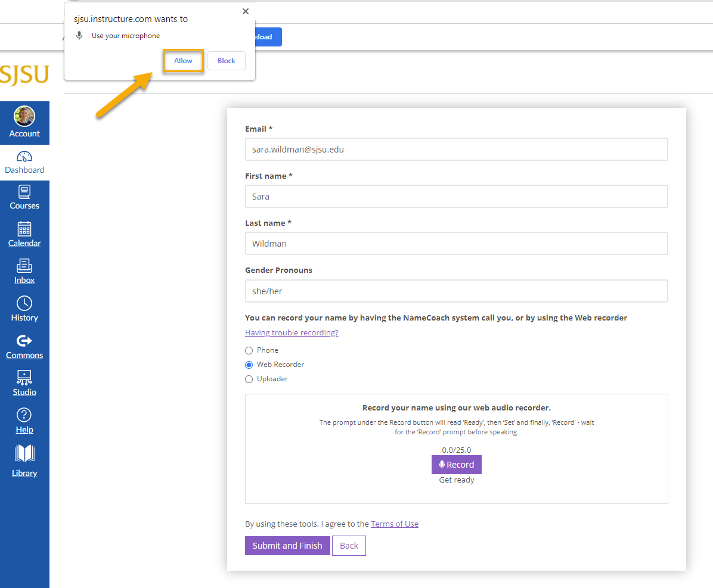713x588 pixels.
Task: Allow microphone access
Action: point(183,60)
